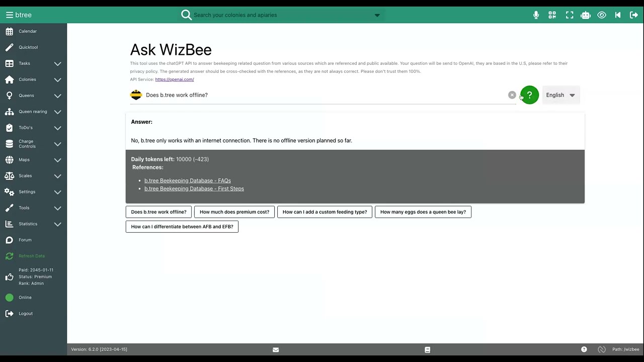Click the help question icon in footer
The height and width of the screenshot is (362, 644).
point(584,349)
